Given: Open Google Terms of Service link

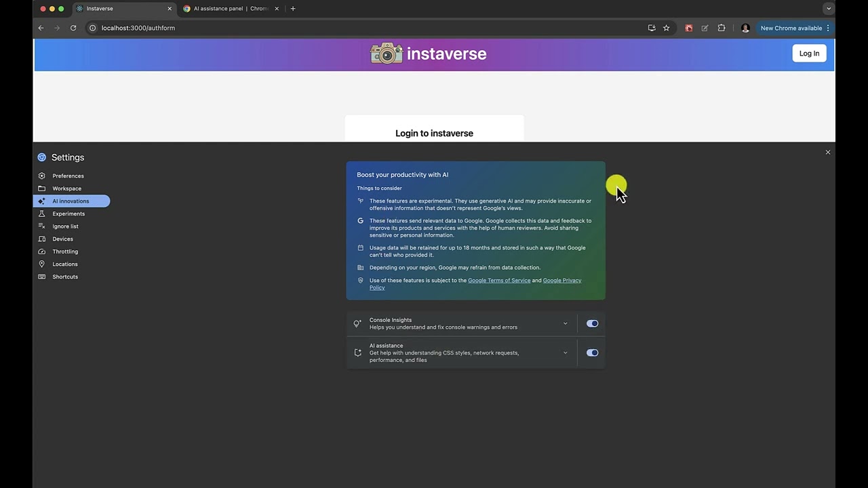Looking at the screenshot, I should click(x=499, y=281).
